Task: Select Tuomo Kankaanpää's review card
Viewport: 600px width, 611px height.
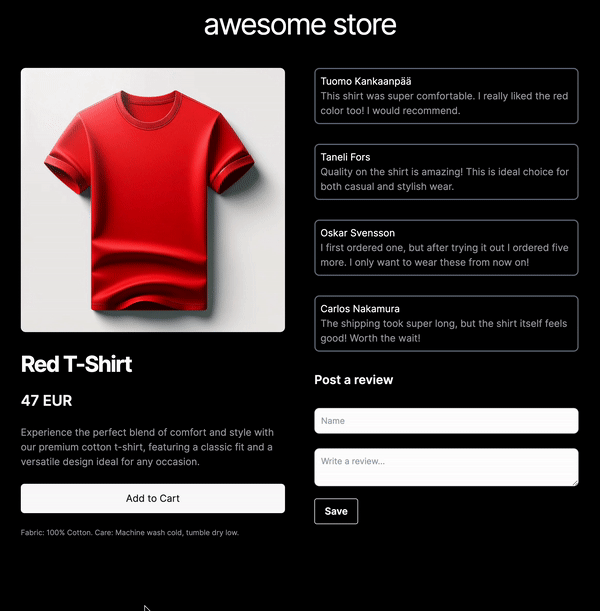Action: coord(446,96)
